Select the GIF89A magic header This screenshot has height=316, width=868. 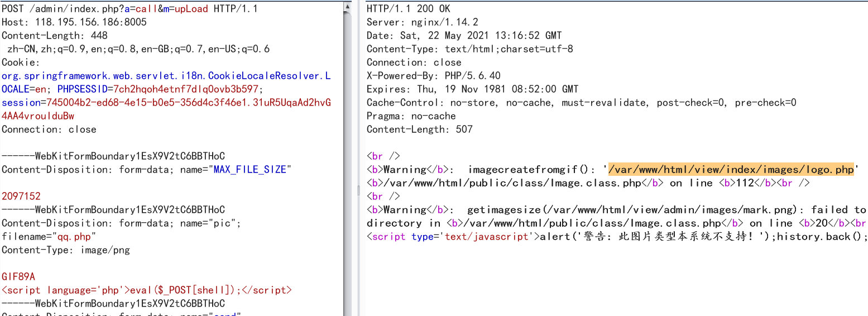coord(18,277)
